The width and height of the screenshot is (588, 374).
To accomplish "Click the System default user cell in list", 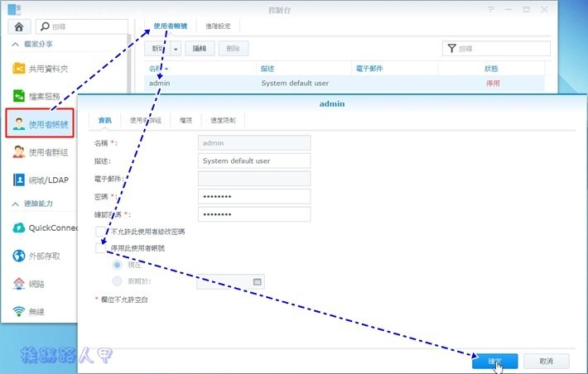I will pyautogui.click(x=295, y=84).
